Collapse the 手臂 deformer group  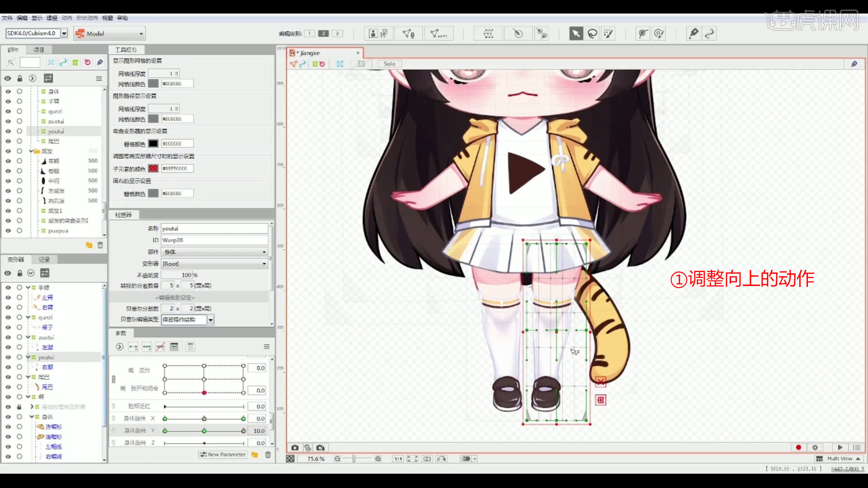click(28, 287)
